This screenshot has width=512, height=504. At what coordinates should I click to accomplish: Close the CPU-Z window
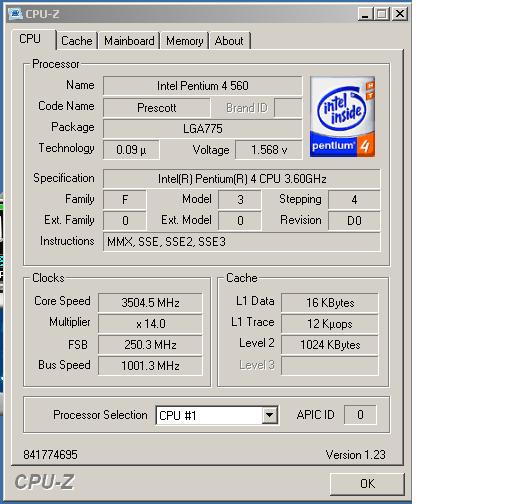[x=399, y=14]
